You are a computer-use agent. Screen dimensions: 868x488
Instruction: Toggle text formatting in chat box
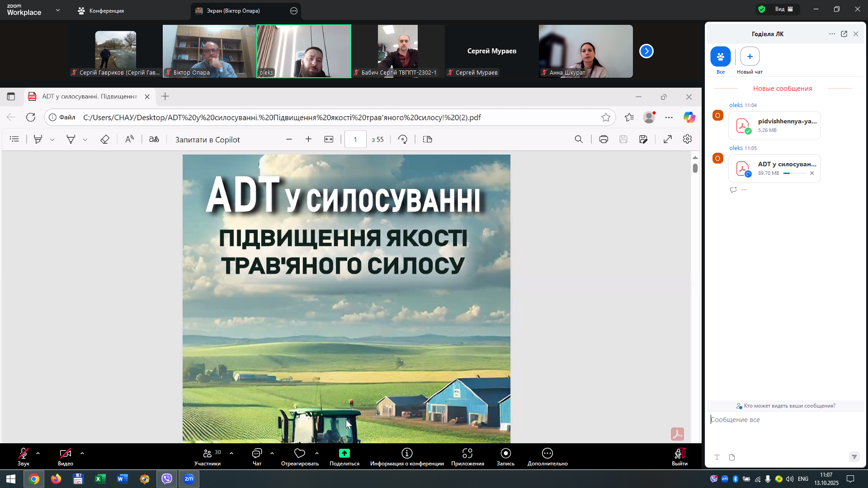tap(717, 457)
